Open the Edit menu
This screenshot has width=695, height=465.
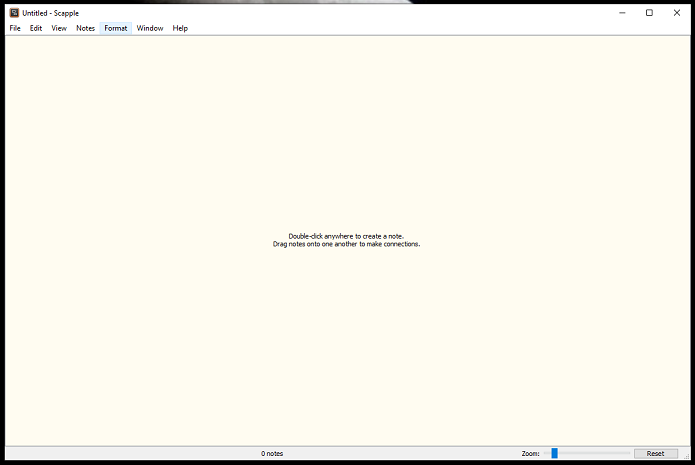pyautogui.click(x=36, y=28)
